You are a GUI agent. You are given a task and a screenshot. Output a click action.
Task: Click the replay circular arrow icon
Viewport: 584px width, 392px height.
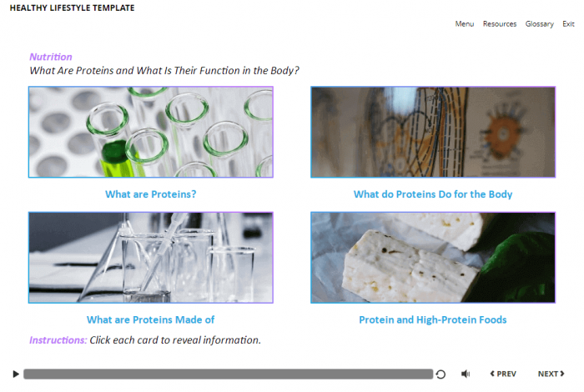point(441,374)
